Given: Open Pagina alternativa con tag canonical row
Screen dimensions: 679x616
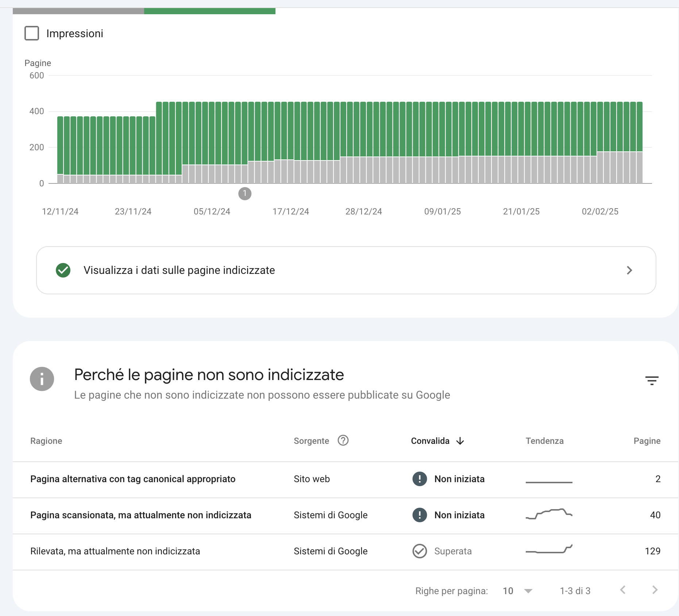Looking at the screenshot, I should coord(133,479).
